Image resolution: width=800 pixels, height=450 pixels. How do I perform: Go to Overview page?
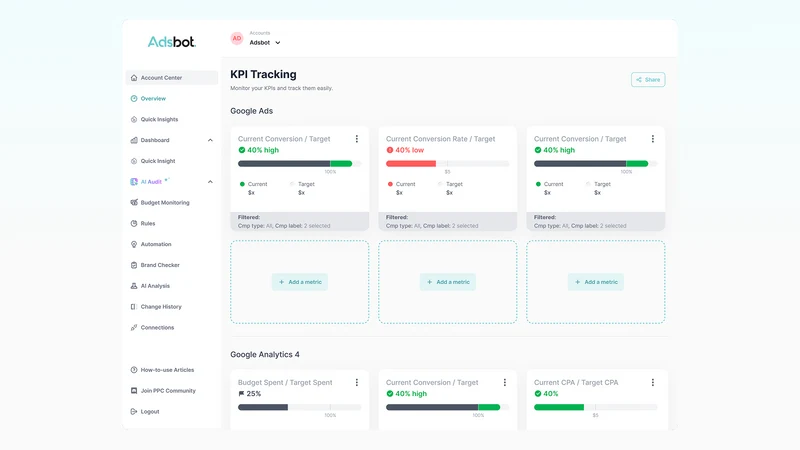(153, 98)
